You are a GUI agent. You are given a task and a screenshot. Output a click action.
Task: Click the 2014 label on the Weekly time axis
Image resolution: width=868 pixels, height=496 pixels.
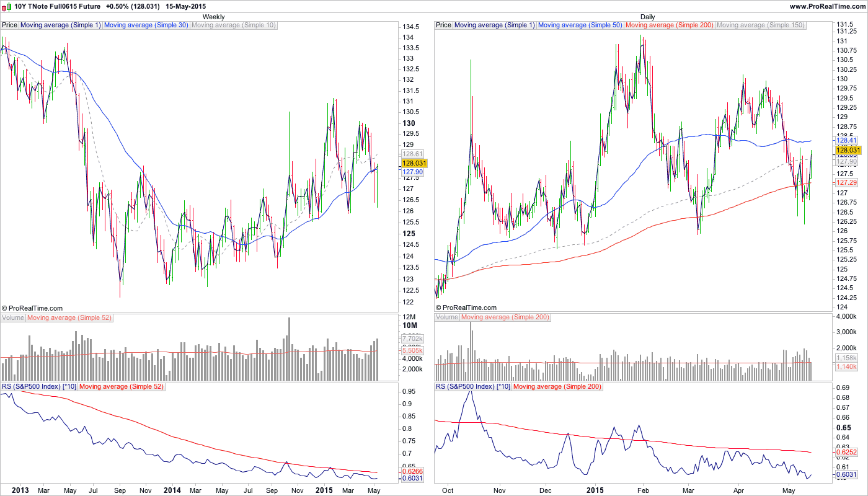click(171, 490)
